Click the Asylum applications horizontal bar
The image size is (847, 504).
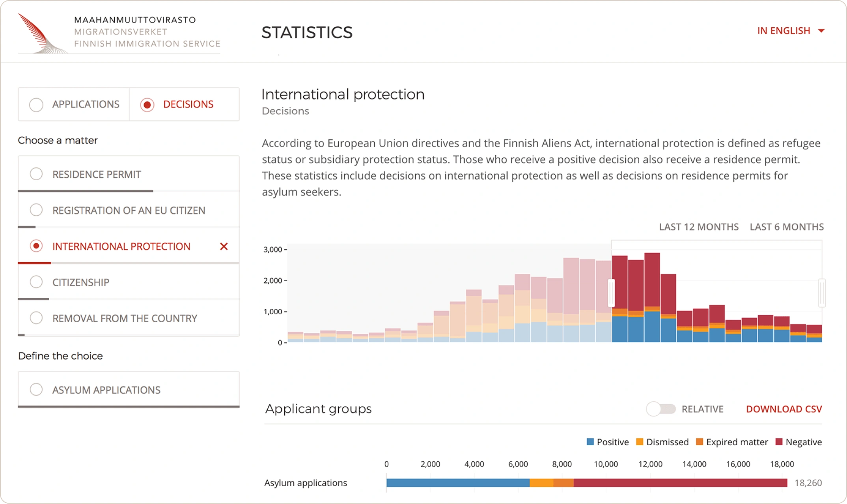pyautogui.click(x=586, y=483)
